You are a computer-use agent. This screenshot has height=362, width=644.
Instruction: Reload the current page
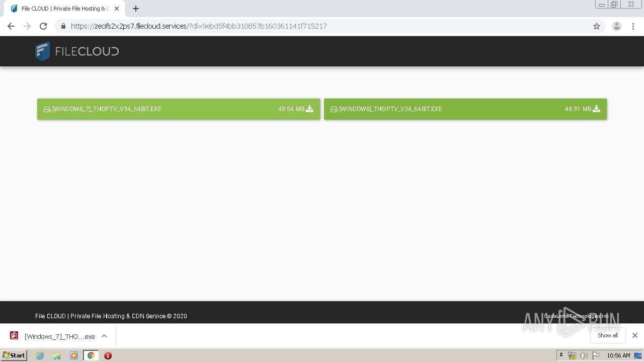[43, 26]
